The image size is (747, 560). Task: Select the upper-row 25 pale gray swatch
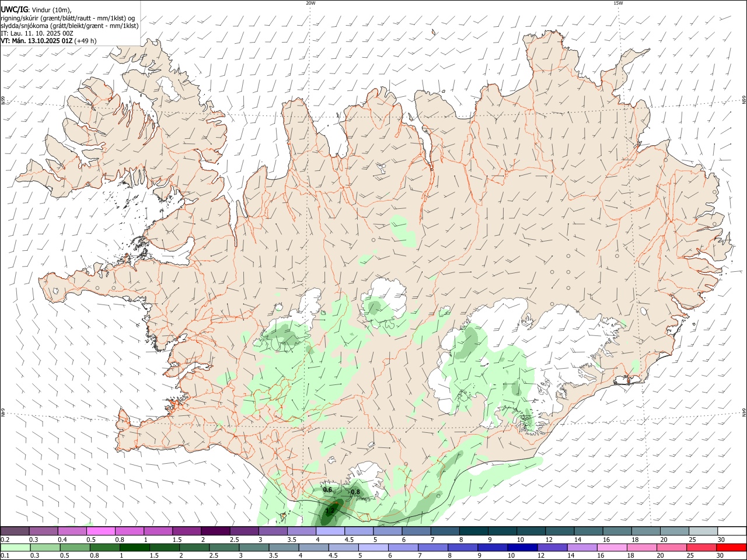(x=703, y=531)
